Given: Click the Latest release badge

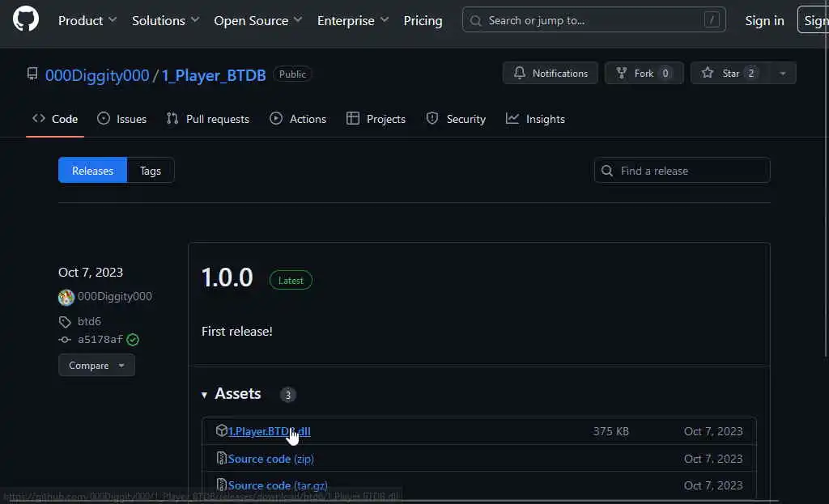Looking at the screenshot, I should coord(291,280).
